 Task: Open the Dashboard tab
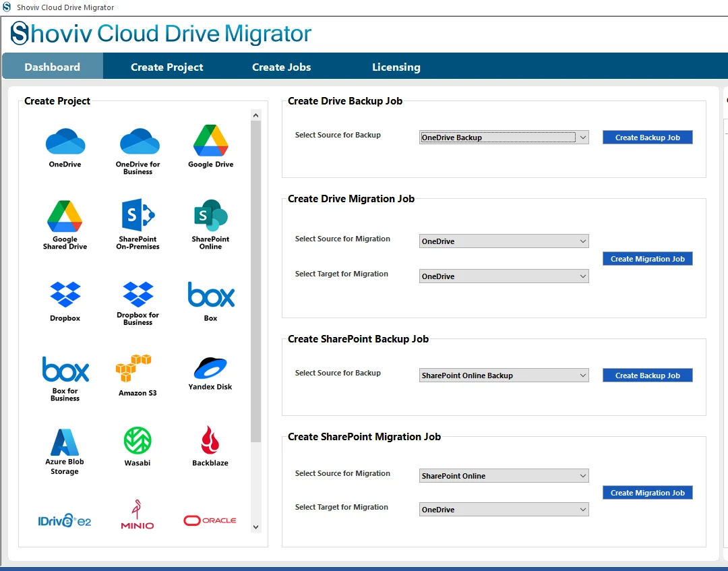(53, 67)
